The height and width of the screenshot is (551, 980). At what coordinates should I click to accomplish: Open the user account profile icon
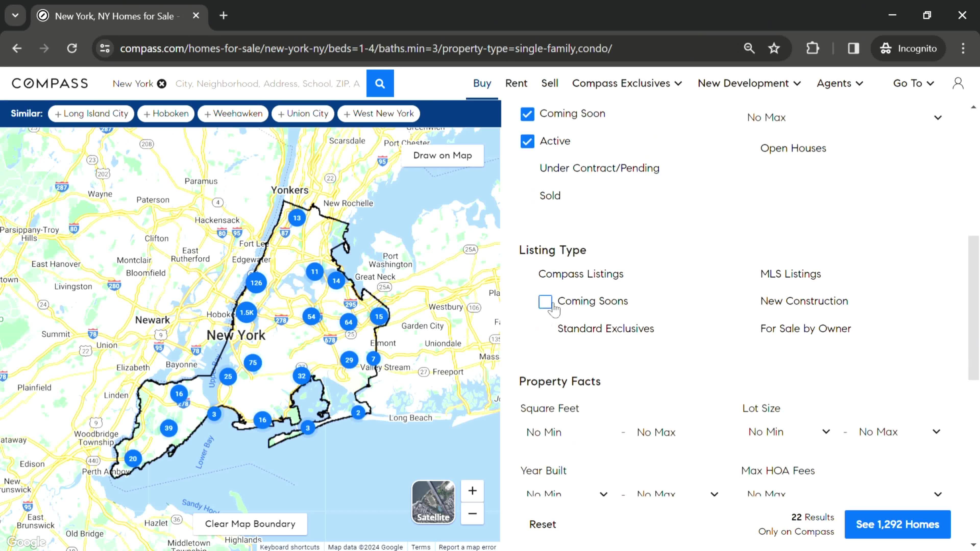[x=958, y=83]
